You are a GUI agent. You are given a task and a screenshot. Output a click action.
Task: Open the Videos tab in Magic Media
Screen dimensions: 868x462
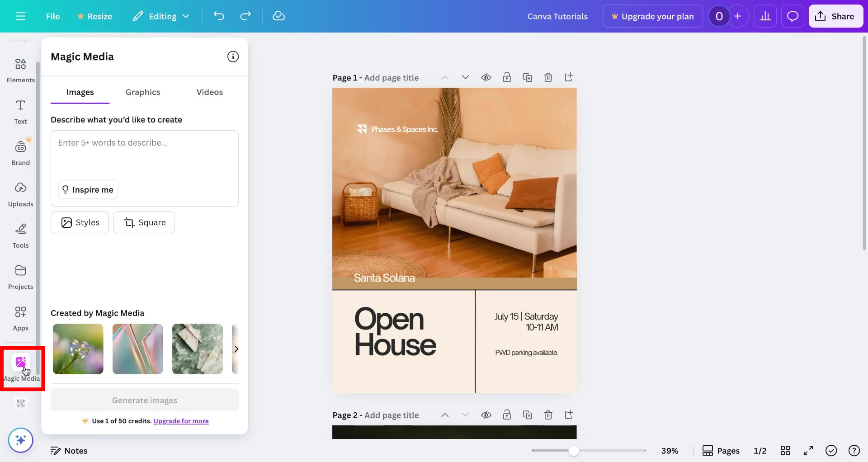tap(209, 92)
